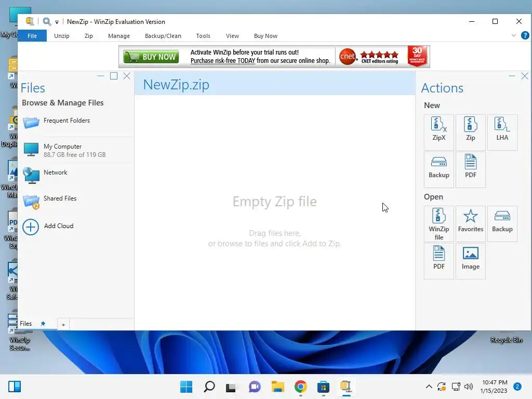Open the clock and date panel
The width and height of the screenshot is (532, 399).
pyautogui.click(x=494, y=387)
